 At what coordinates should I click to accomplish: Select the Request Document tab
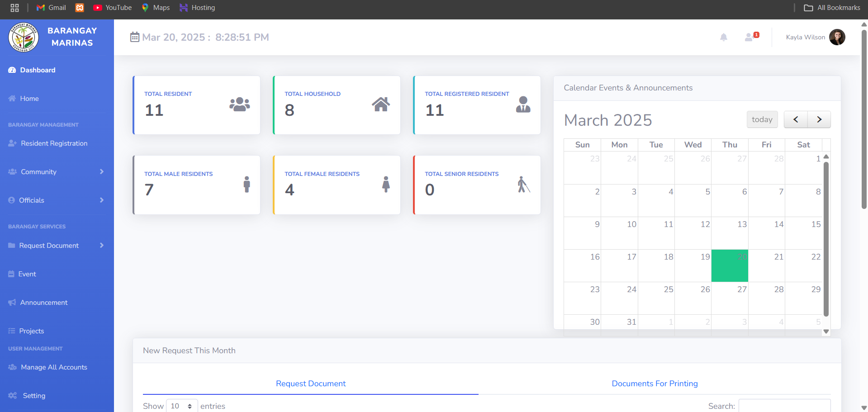[x=310, y=384]
